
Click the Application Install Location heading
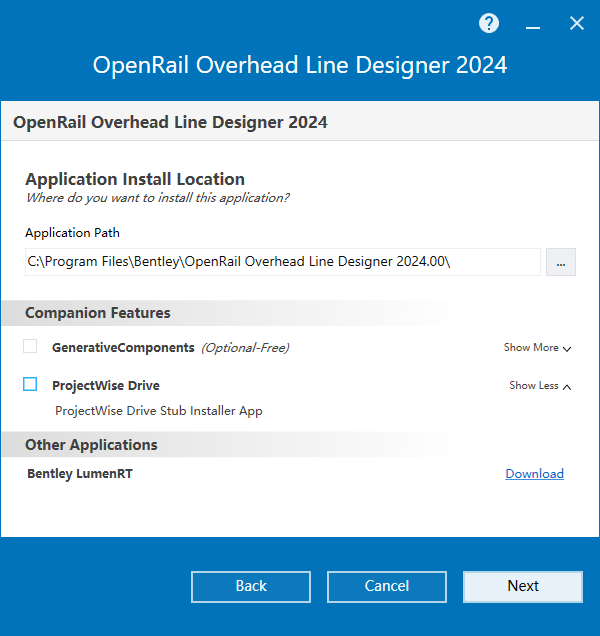coord(135,179)
